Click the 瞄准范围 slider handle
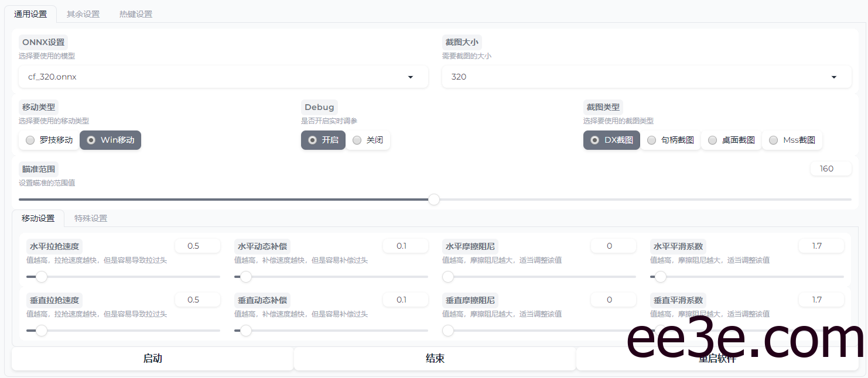 (434, 200)
